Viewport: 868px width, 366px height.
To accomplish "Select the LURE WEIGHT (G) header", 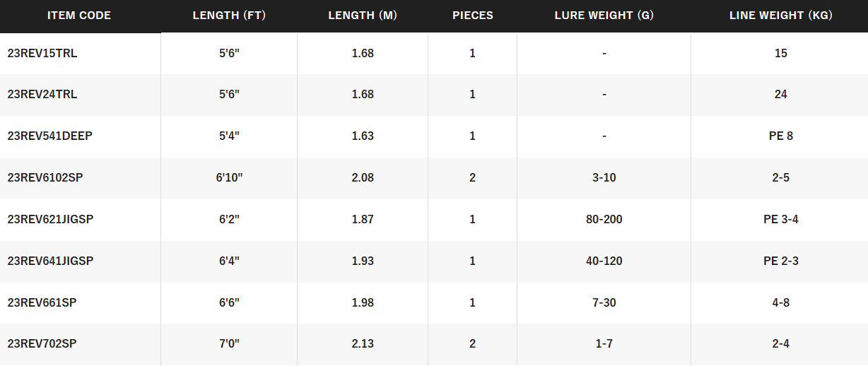I will pyautogui.click(x=604, y=16).
